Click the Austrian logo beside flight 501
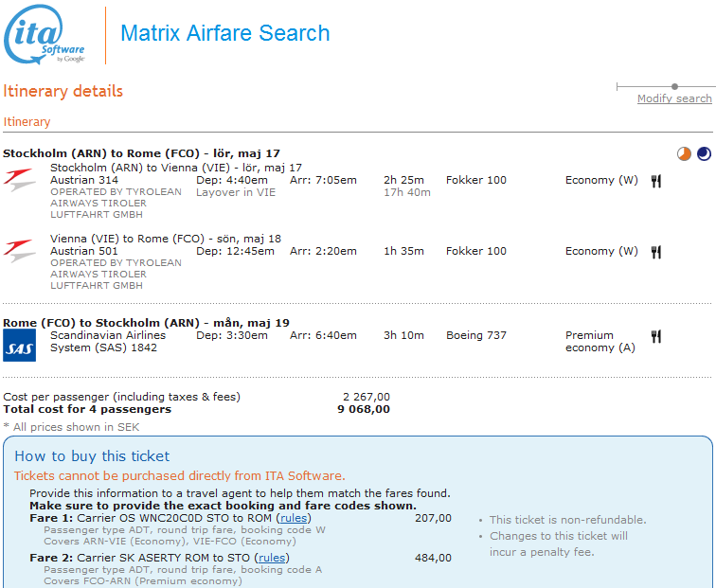The image size is (716, 588). (19, 251)
